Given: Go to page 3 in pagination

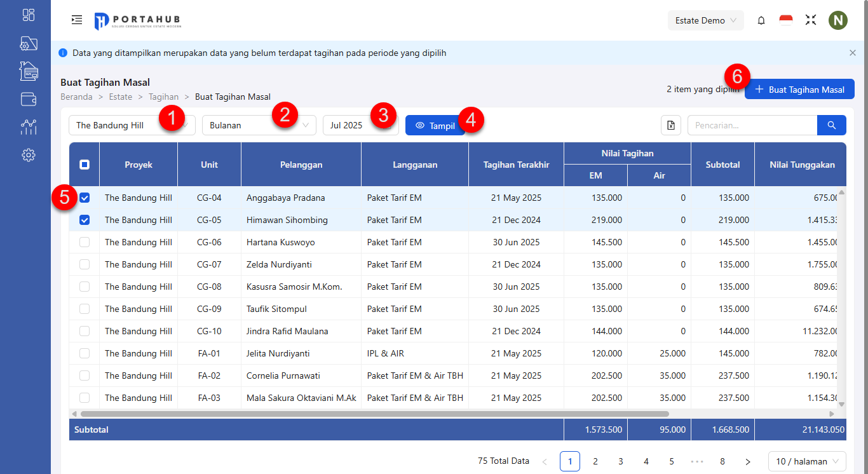Looking at the screenshot, I should coord(621,461).
